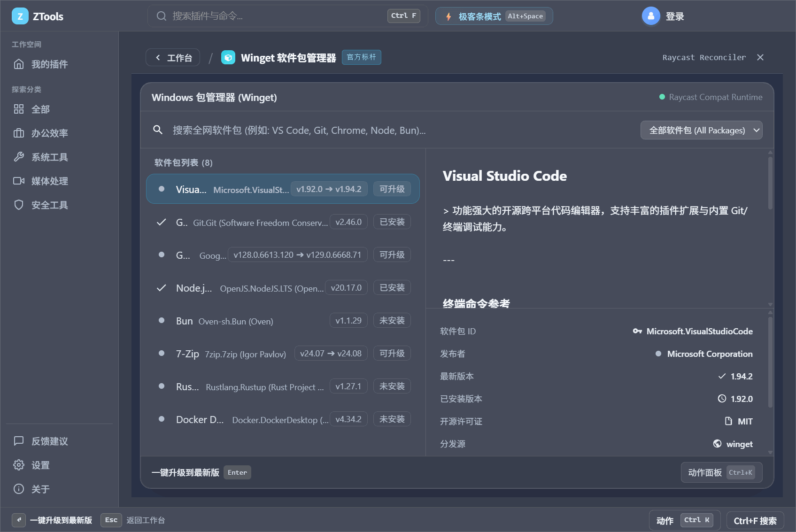The image size is (796, 532).
Task: Open 动作面板 Ctrl+K button
Action: coord(722,472)
